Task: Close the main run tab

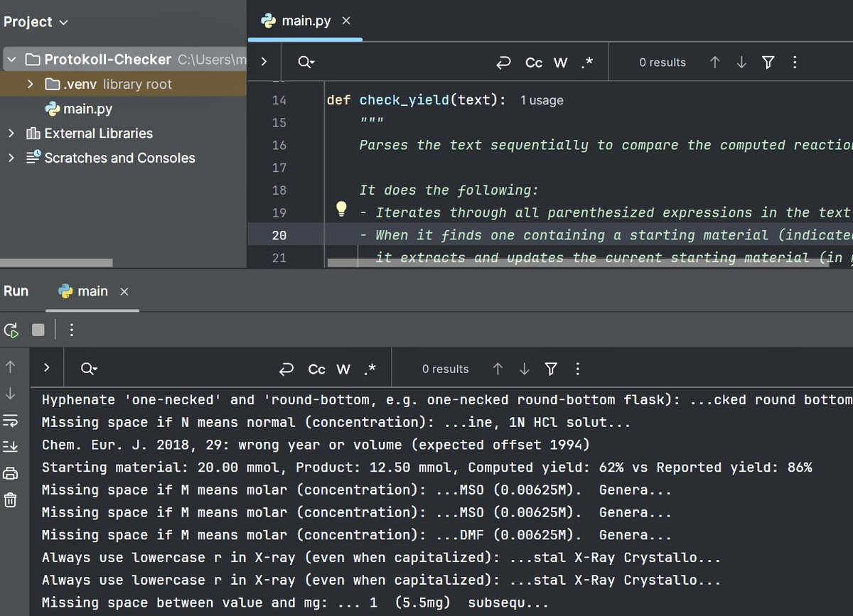Action: 124,291
